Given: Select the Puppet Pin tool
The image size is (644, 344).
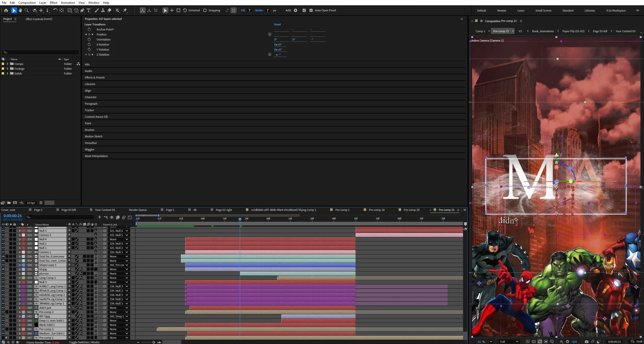Looking at the screenshot, I should (125, 10).
